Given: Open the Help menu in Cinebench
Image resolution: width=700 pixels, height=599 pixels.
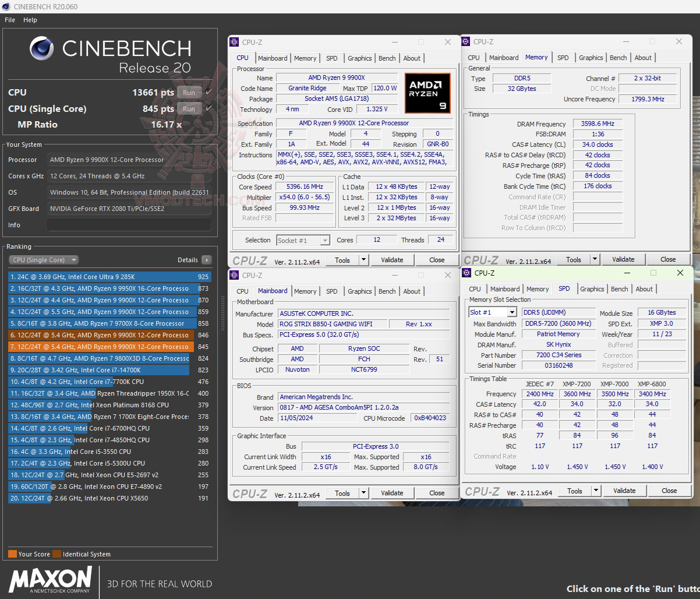Looking at the screenshot, I should [30, 20].
